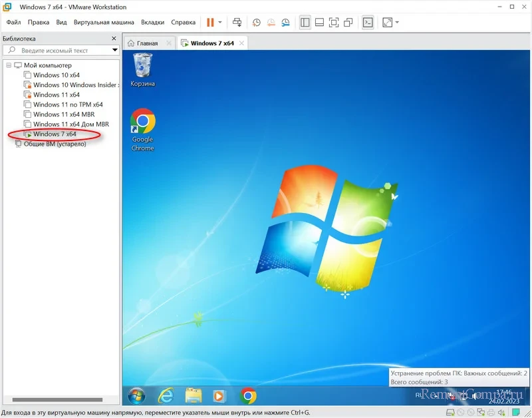Open the guest taskbar clock
The width and height of the screenshot is (532, 418).
pos(504,397)
